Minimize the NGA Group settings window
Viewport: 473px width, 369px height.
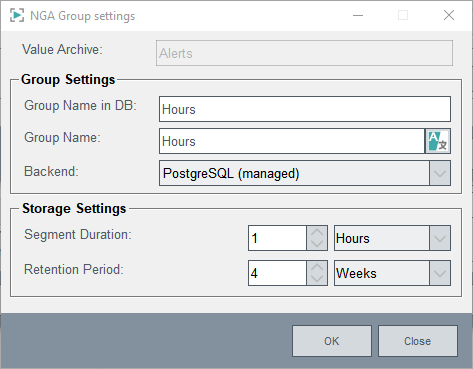click(x=358, y=15)
